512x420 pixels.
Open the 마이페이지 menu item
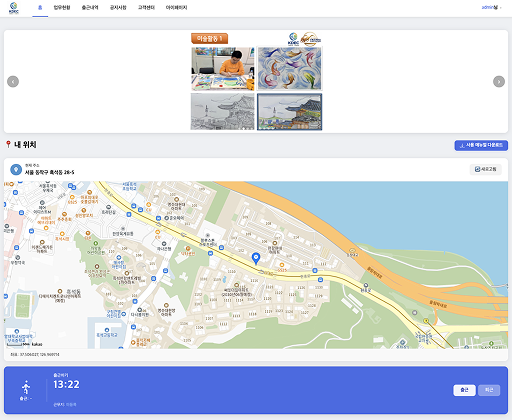click(x=176, y=8)
